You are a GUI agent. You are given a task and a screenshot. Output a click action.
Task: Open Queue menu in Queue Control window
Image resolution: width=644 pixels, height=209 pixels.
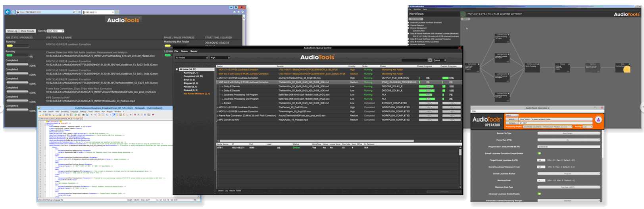(x=185, y=51)
